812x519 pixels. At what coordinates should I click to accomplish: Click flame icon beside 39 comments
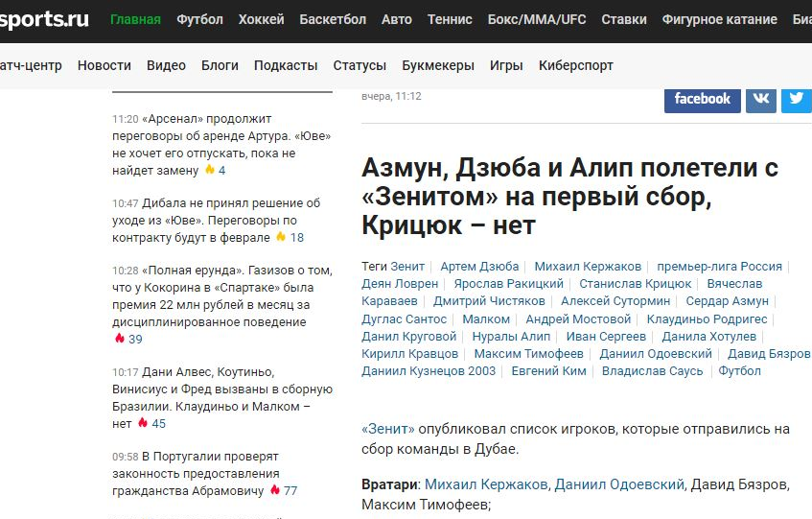pyautogui.click(x=120, y=339)
